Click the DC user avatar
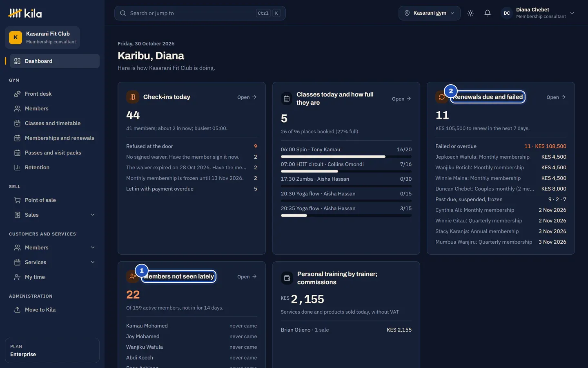The width and height of the screenshot is (588, 368). [x=507, y=13]
